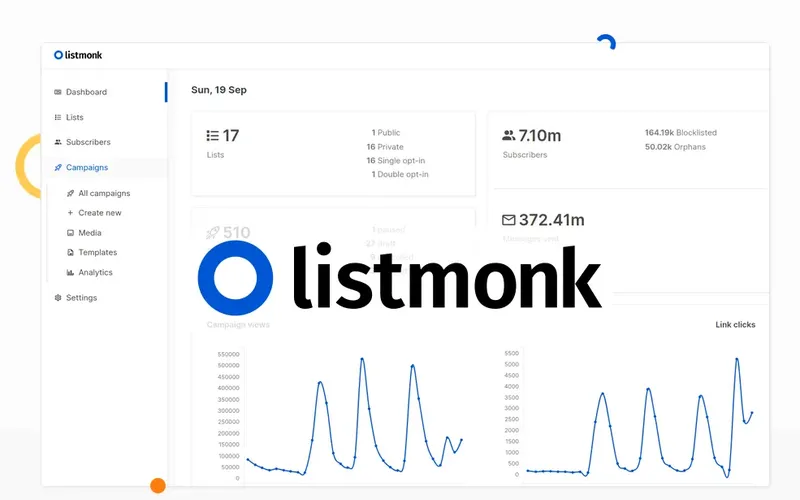The width and height of the screenshot is (800, 500).
Task: Click the Subscribers people icon in the sidebar
Action: click(58, 142)
